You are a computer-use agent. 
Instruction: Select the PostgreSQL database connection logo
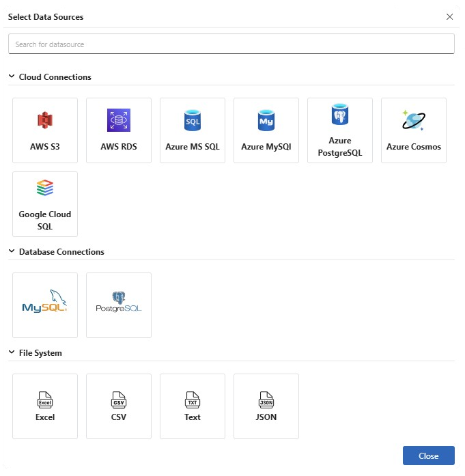point(119,305)
